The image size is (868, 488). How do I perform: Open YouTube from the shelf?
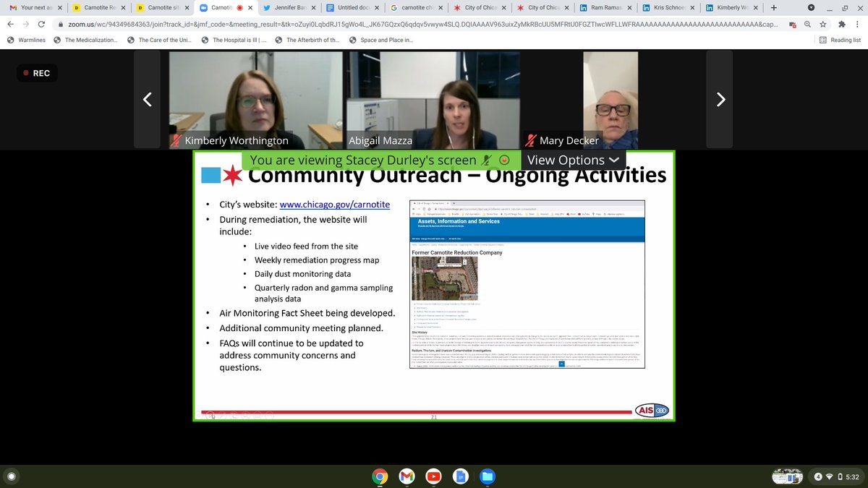pos(433,476)
